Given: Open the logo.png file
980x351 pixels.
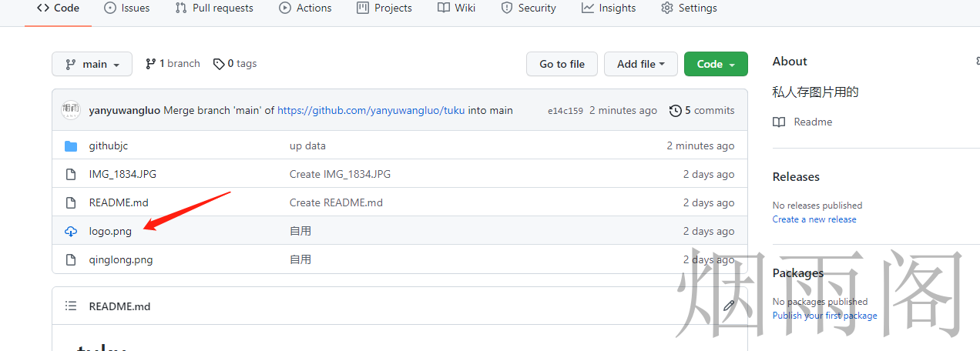Looking at the screenshot, I should coord(110,231).
